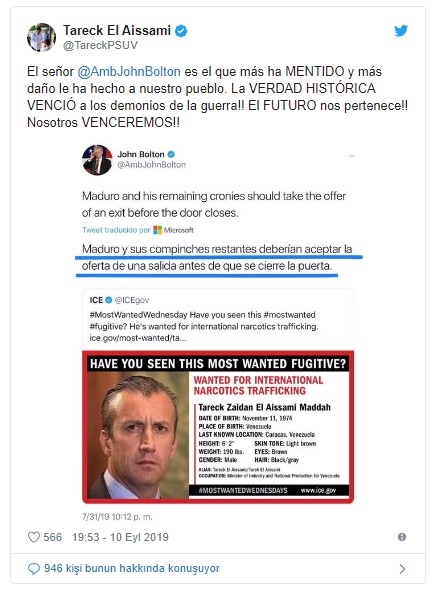Open '946 kişi bunun hakkında konuşuyor' link

click(x=132, y=568)
